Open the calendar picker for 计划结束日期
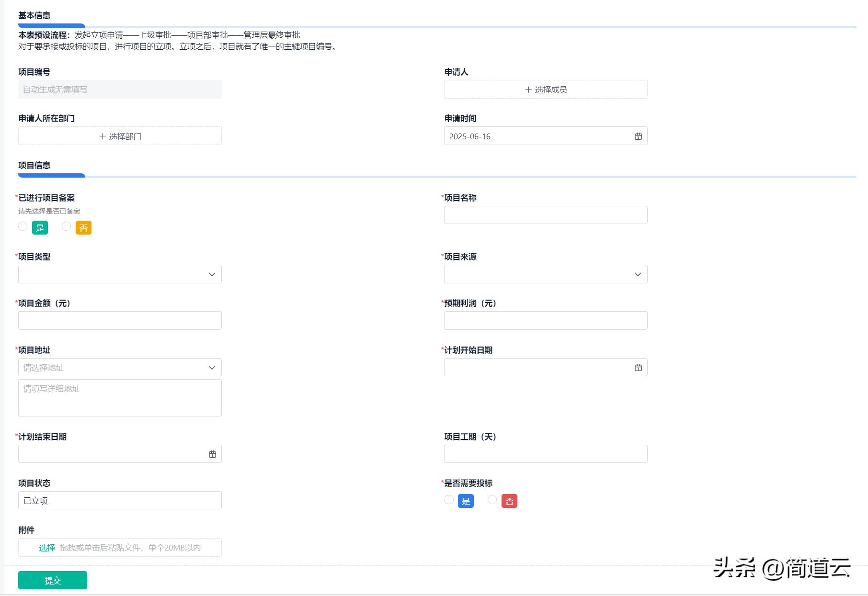868x596 pixels. pyautogui.click(x=212, y=453)
